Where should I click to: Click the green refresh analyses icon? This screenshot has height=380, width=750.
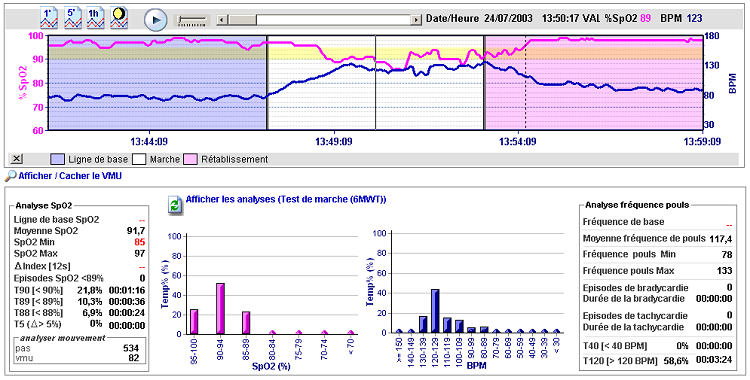point(175,205)
